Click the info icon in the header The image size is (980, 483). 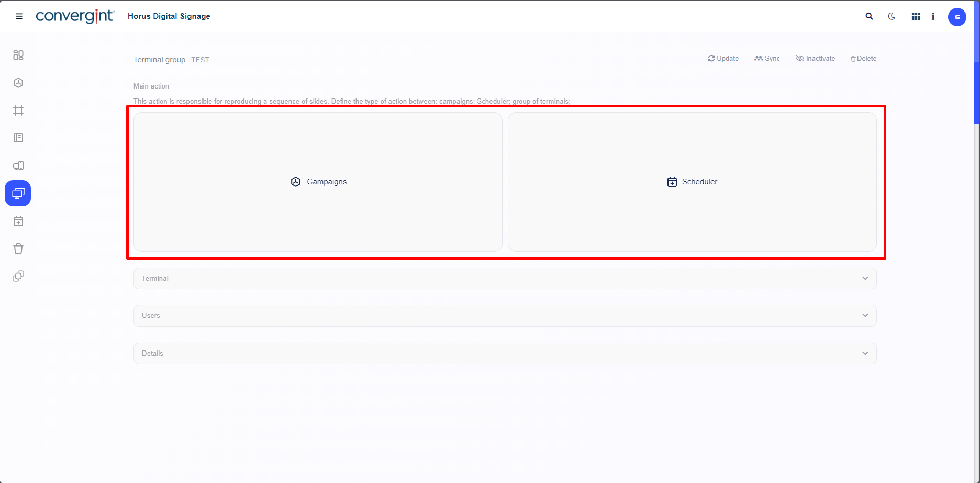coord(933,17)
